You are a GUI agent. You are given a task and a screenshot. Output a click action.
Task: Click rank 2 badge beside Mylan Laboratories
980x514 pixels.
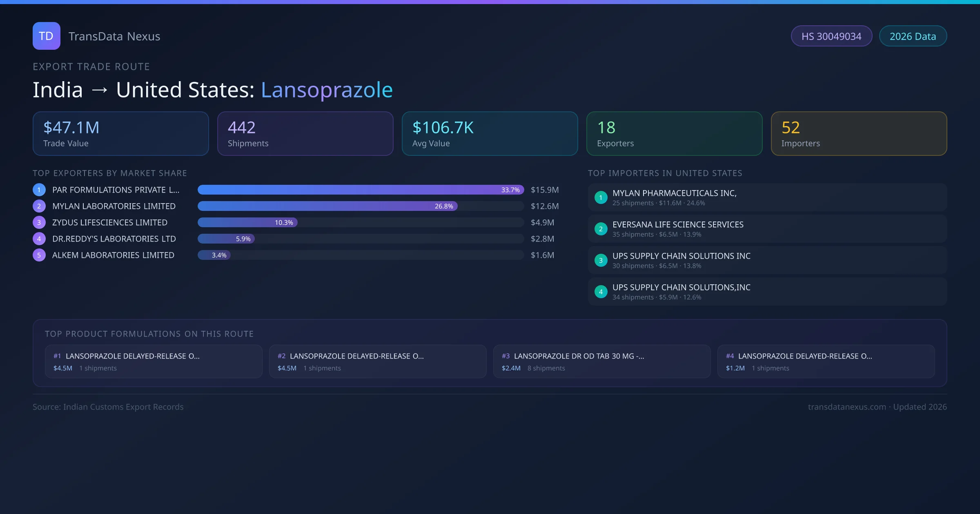39,206
